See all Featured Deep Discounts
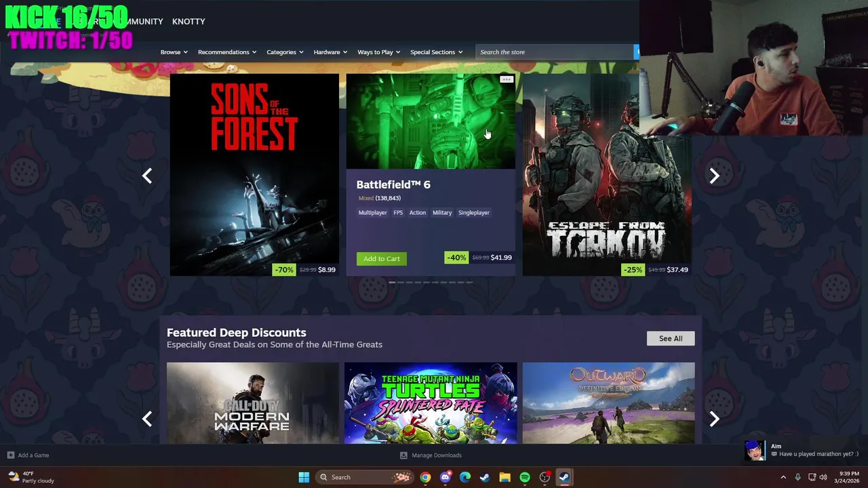Viewport: 868px width, 488px height. tap(671, 338)
